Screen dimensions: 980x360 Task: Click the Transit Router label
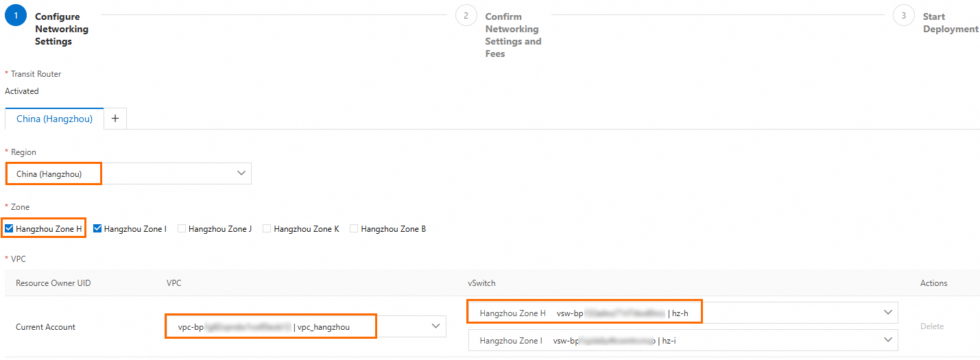(36, 74)
